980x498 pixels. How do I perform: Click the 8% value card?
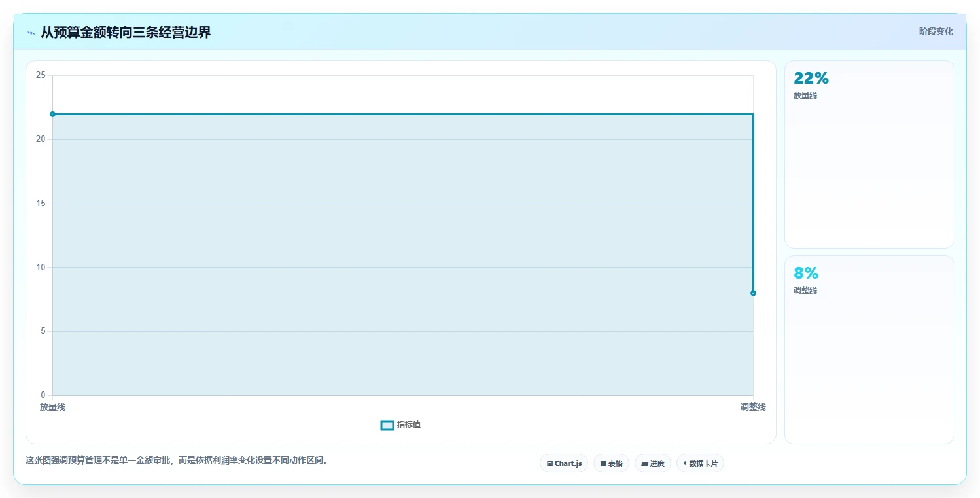(869, 349)
